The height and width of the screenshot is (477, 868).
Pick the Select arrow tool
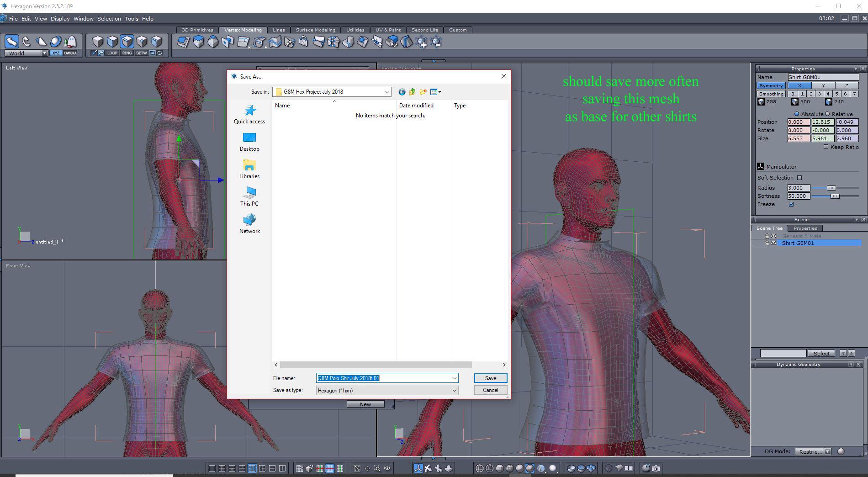[12, 42]
